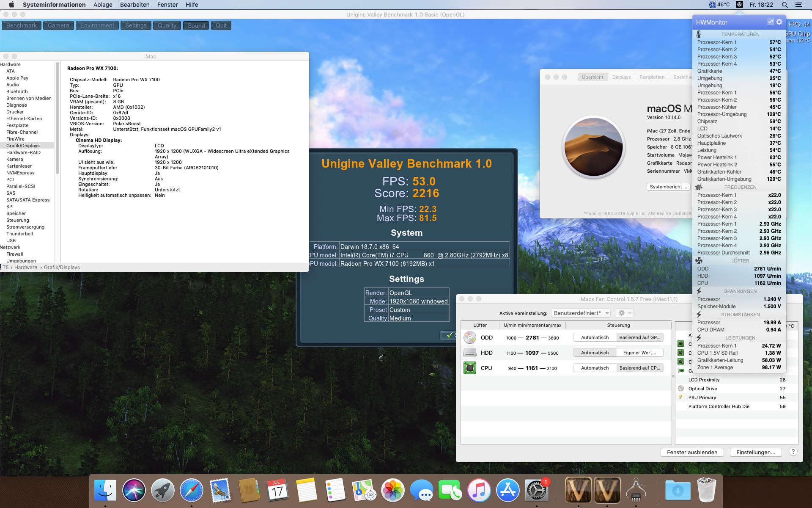Click Fenster ausblenden button

click(x=692, y=452)
